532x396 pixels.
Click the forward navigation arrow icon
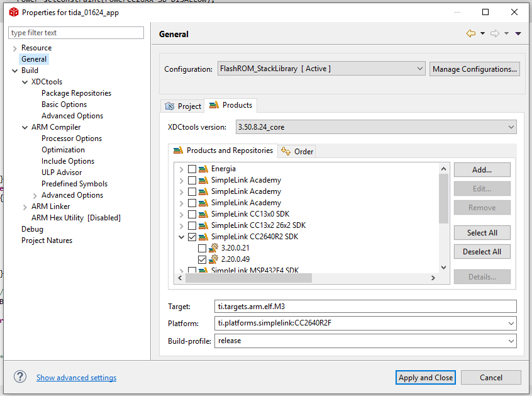pos(495,33)
